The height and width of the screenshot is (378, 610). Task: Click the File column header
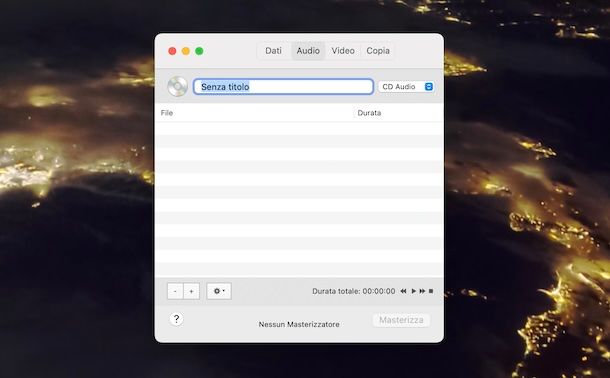[167, 113]
